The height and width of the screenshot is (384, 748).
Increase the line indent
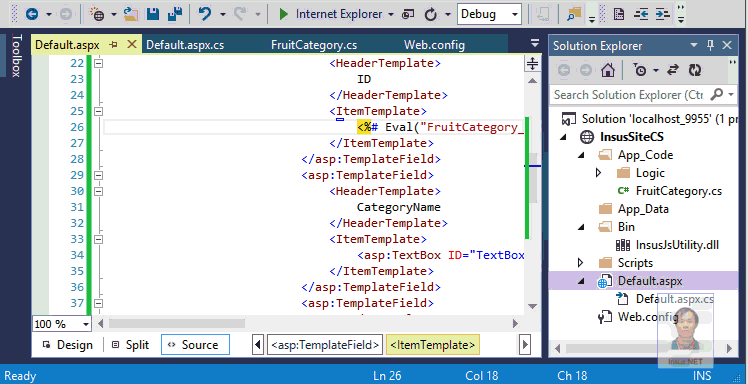tap(663, 14)
